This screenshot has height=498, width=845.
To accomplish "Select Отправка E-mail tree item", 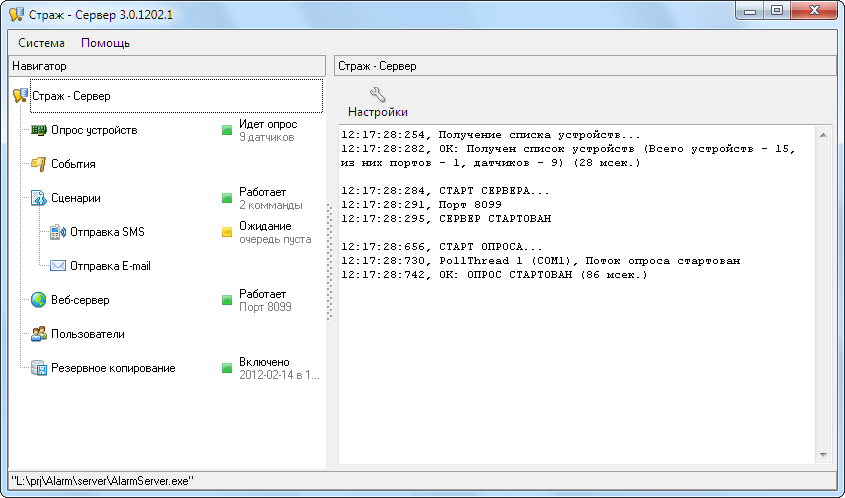I will [110, 266].
